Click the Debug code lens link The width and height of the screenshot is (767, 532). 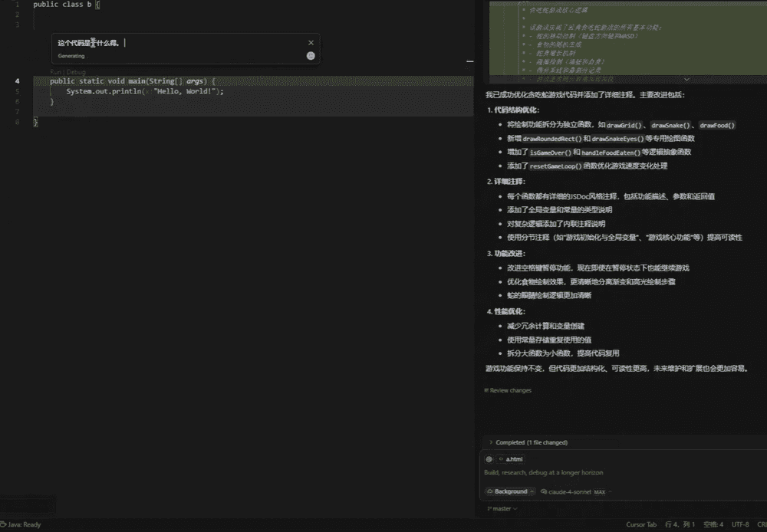[x=77, y=72]
